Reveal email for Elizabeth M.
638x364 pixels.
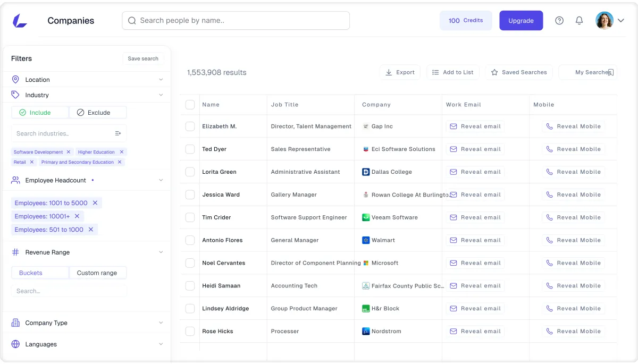coord(475,126)
